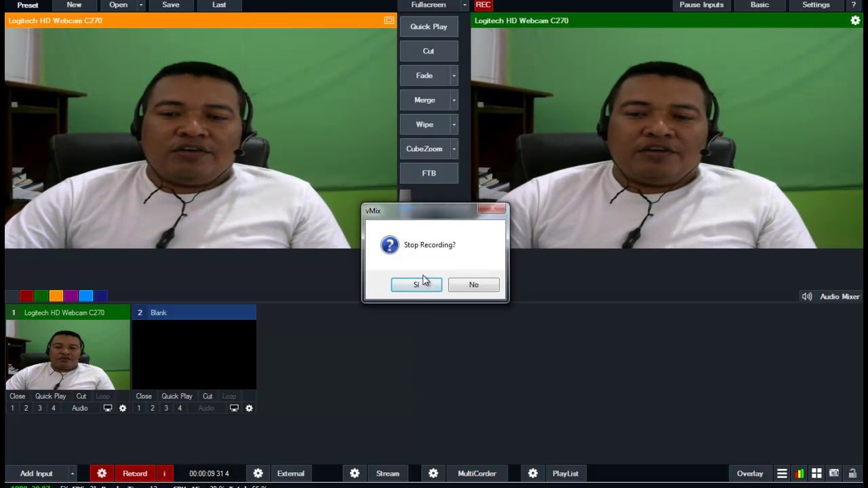Click the Overlay button

pyautogui.click(x=750, y=473)
